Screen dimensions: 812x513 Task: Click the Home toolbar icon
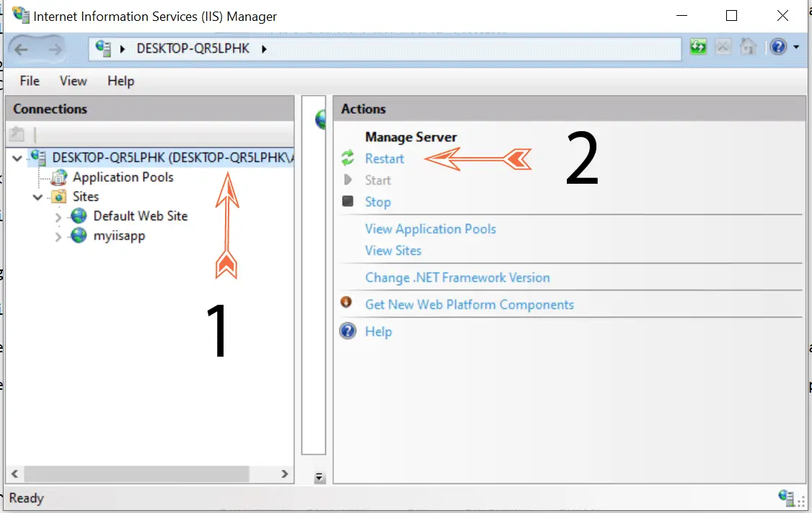749,47
